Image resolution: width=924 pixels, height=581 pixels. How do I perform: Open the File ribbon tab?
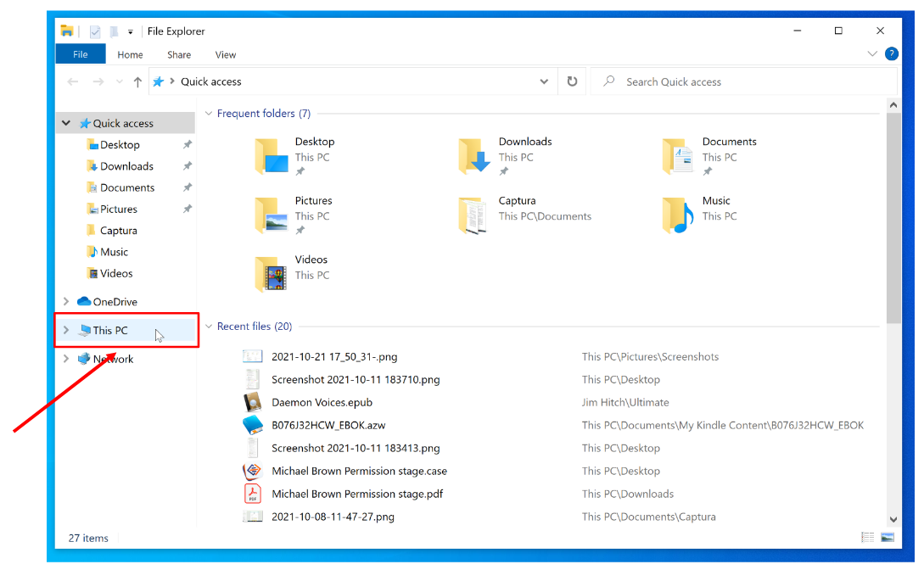(x=80, y=54)
